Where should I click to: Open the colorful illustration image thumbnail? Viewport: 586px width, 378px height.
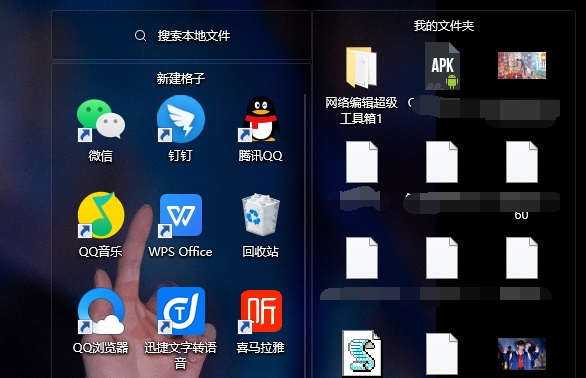point(522,65)
